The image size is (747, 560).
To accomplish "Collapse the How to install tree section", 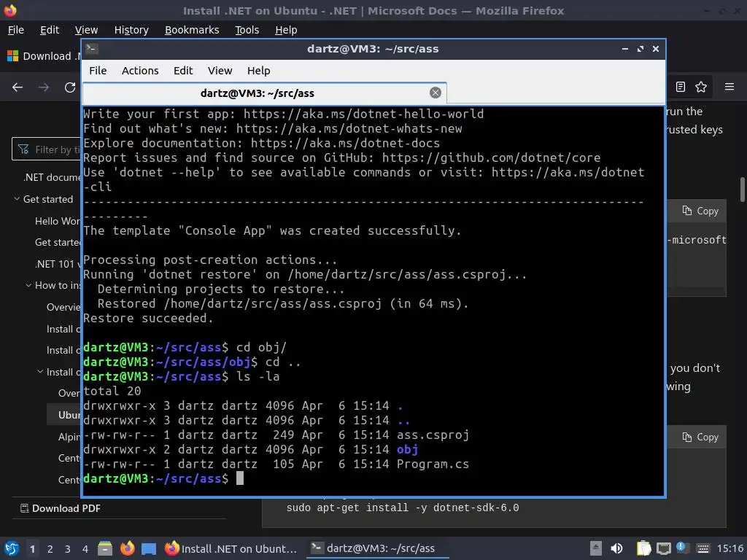I will coord(28,285).
